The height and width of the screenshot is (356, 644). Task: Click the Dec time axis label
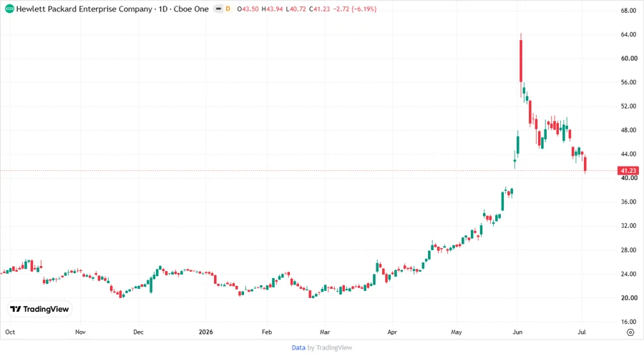coord(138,332)
